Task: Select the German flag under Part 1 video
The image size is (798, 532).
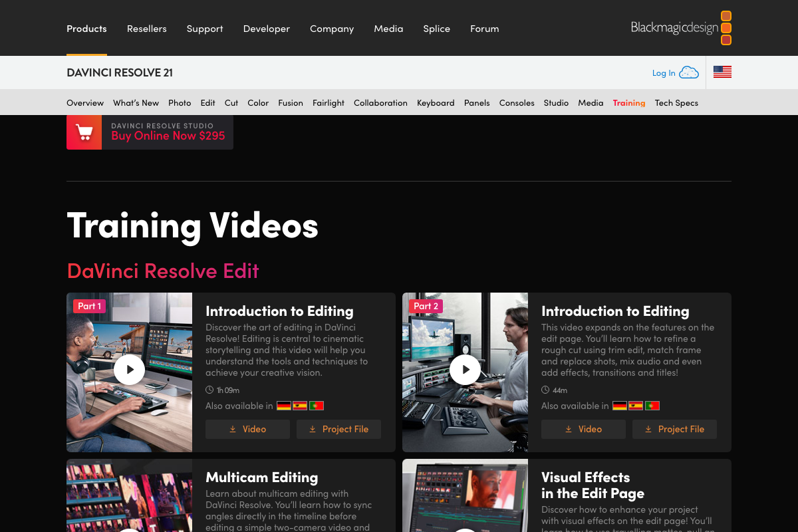Action: tap(284, 405)
